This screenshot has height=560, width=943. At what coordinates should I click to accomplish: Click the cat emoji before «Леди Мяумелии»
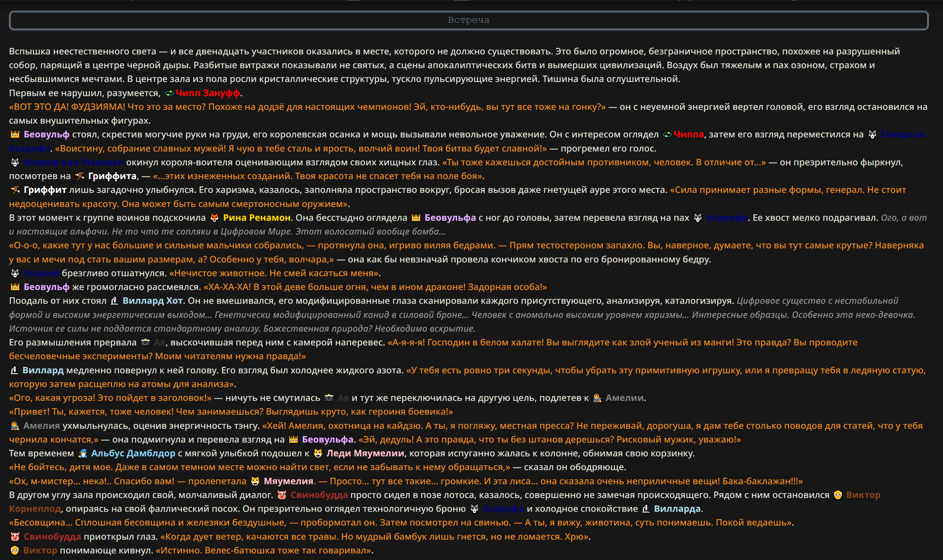point(318,453)
